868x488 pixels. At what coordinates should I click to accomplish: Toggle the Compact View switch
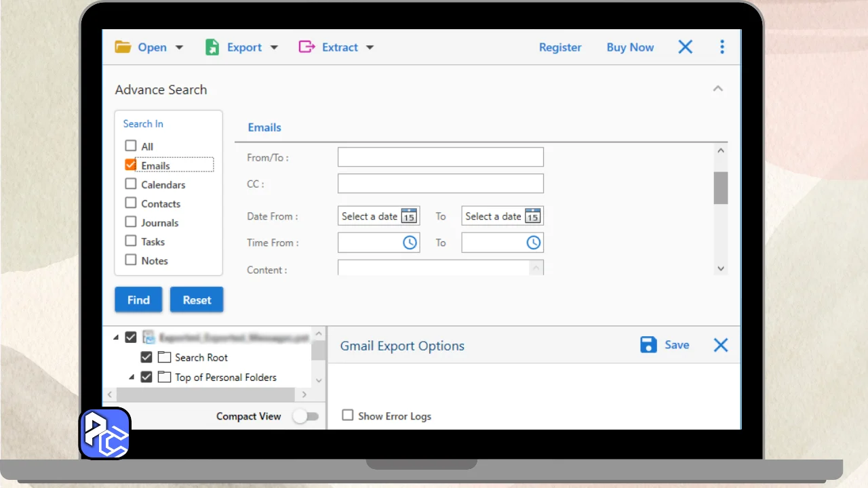pyautogui.click(x=306, y=416)
